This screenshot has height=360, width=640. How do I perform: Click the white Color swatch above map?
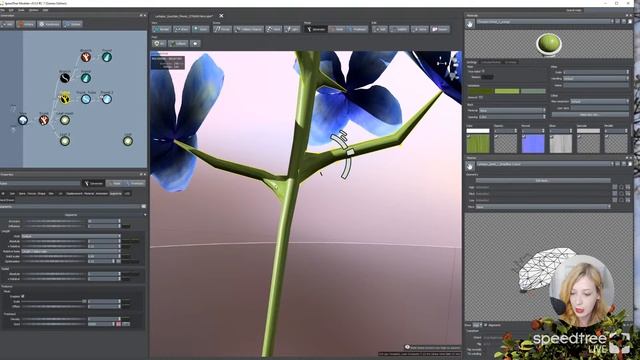pyautogui.click(x=478, y=131)
